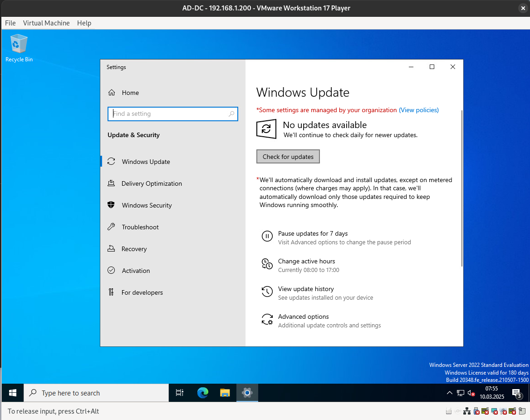Click the Change active hours clock icon
The height and width of the screenshot is (420, 530).
(x=267, y=264)
